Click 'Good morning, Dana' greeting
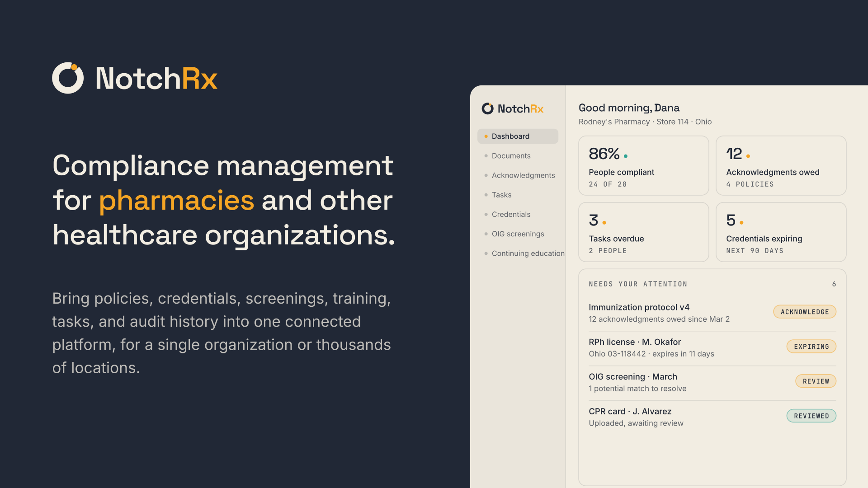This screenshot has height=488, width=868. pyautogui.click(x=629, y=108)
